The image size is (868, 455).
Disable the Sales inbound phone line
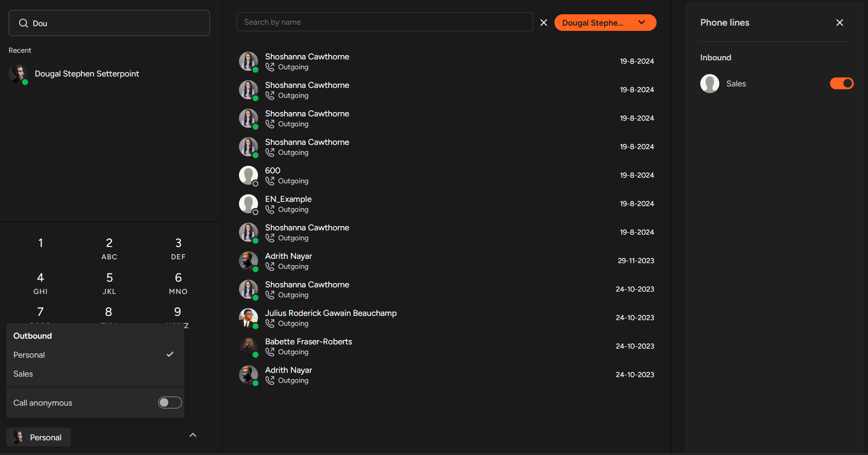click(841, 83)
